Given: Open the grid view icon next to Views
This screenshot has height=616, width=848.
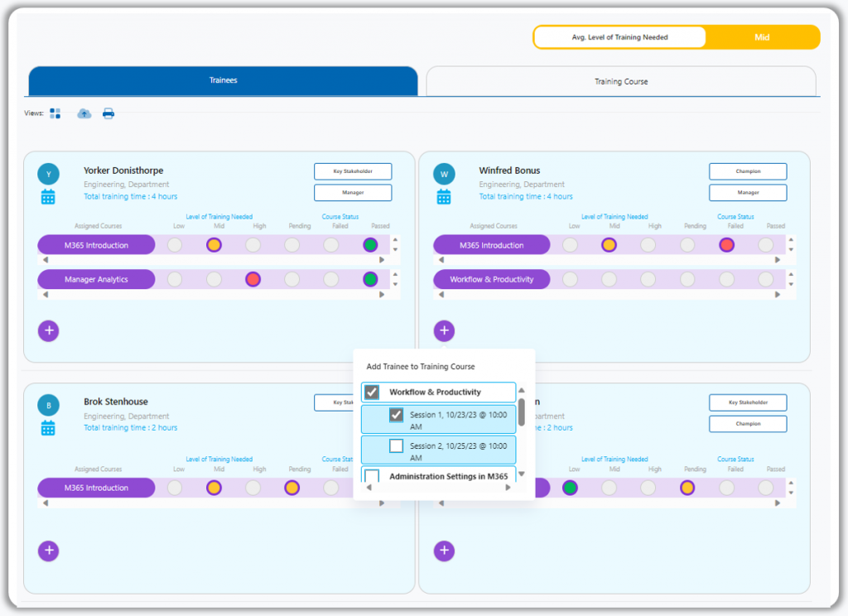Looking at the screenshot, I should coord(55,113).
